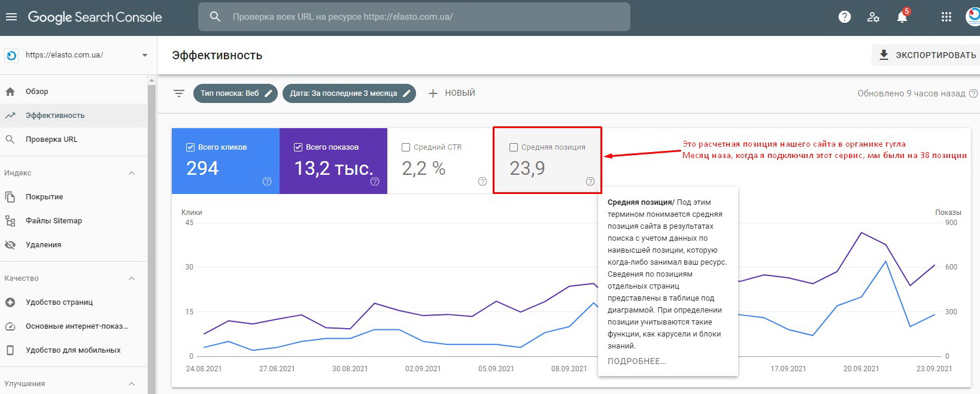Click the 'Дата: За последние 3 месяца' chip
980x394 pixels.
point(349,93)
